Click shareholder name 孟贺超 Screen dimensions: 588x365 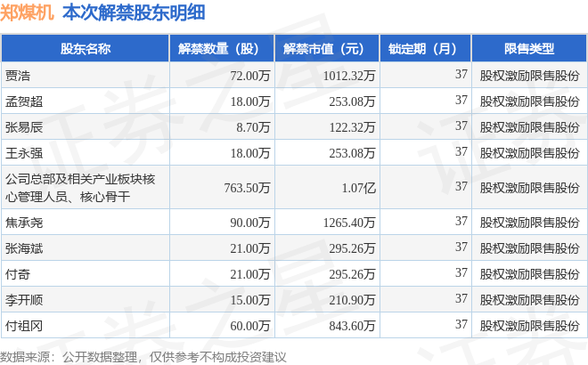click(24, 101)
